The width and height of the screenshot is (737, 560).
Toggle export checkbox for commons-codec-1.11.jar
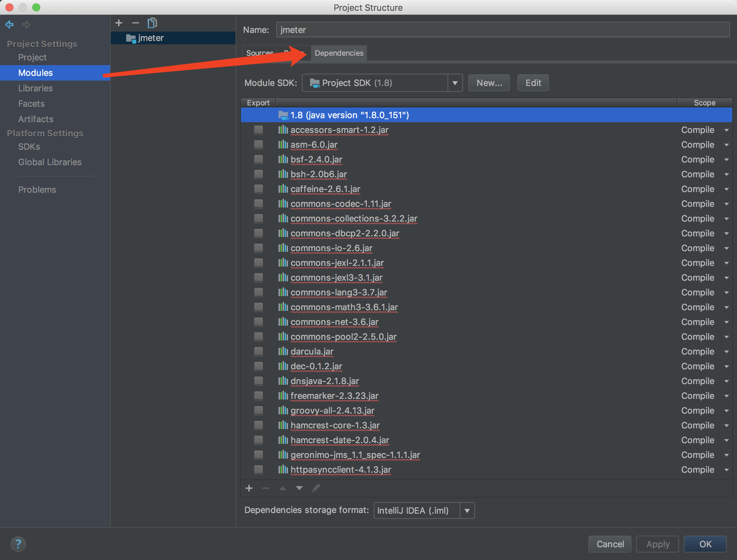coord(258,203)
